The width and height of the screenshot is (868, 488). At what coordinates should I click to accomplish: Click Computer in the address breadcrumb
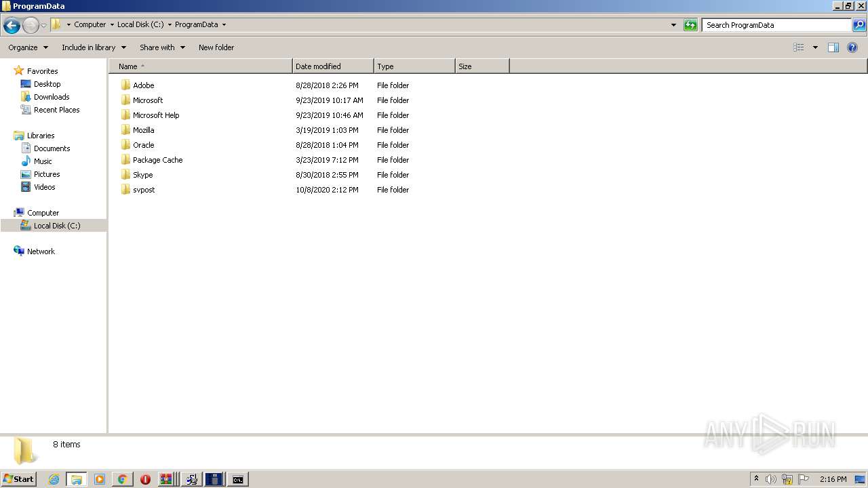(x=90, y=24)
